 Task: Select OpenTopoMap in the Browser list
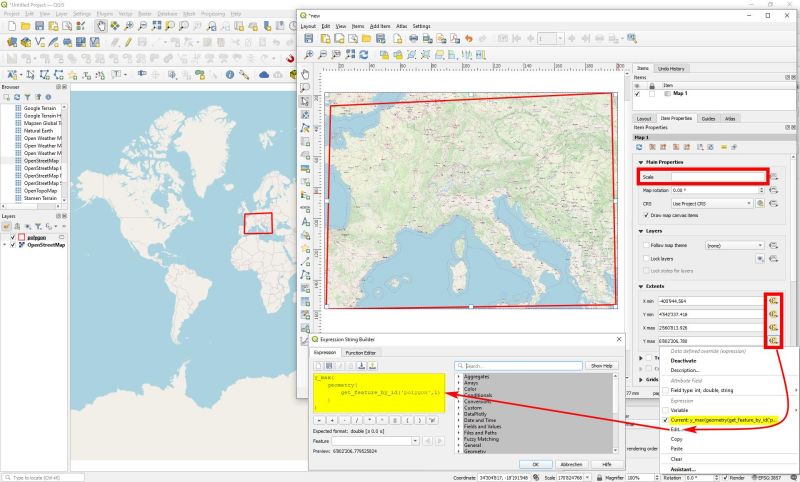coord(40,191)
